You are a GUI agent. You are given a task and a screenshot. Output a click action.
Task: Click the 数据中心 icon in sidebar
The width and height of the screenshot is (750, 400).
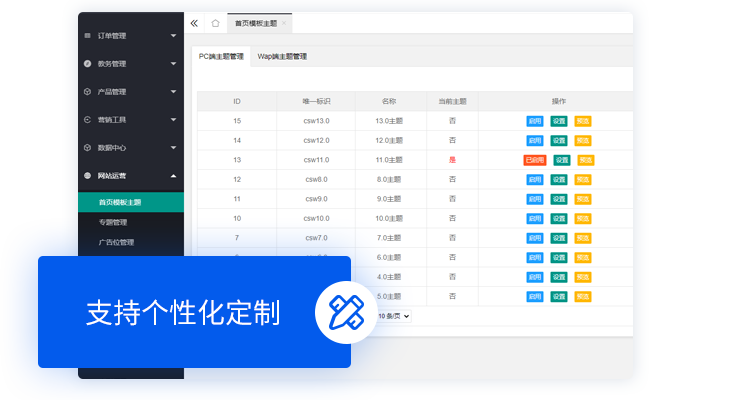pyautogui.click(x=88, y=148)
